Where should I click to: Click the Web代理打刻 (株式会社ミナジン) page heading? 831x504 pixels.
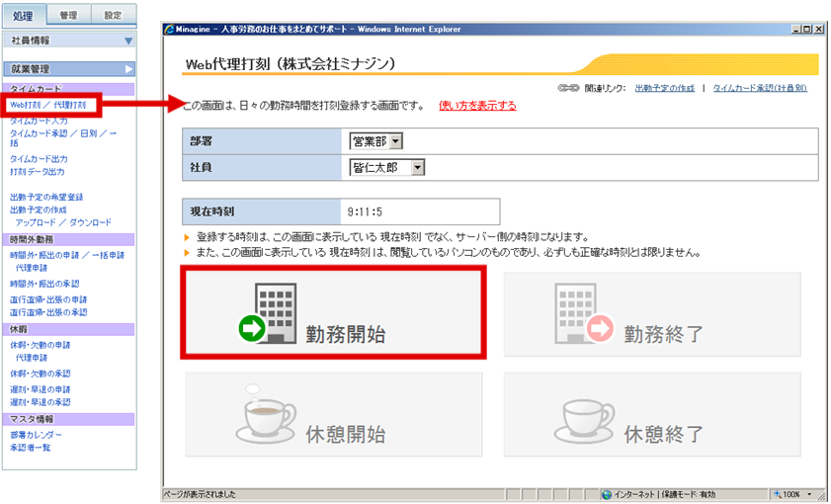(x=291, y=64)
